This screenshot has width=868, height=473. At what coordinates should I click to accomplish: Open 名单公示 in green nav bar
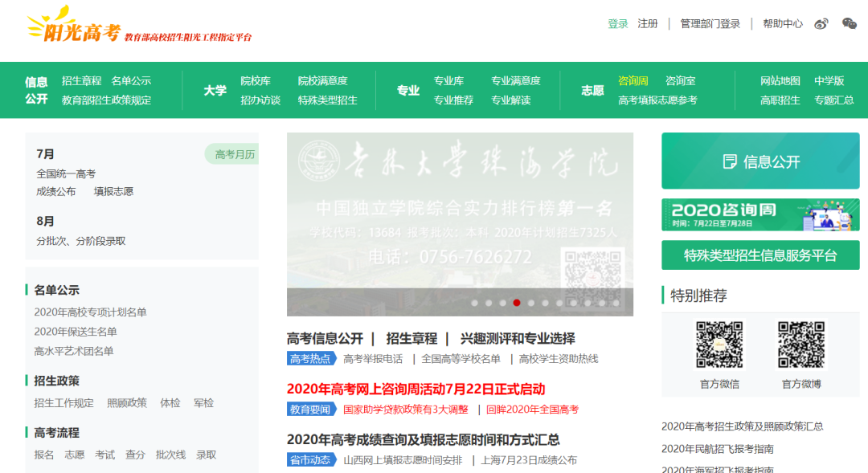[x=131, y=81]
